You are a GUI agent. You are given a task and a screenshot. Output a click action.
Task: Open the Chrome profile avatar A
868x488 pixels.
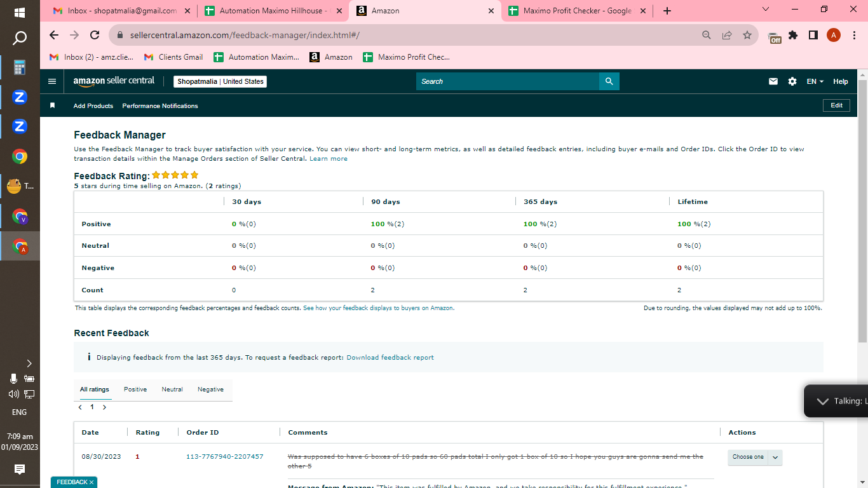834,36
